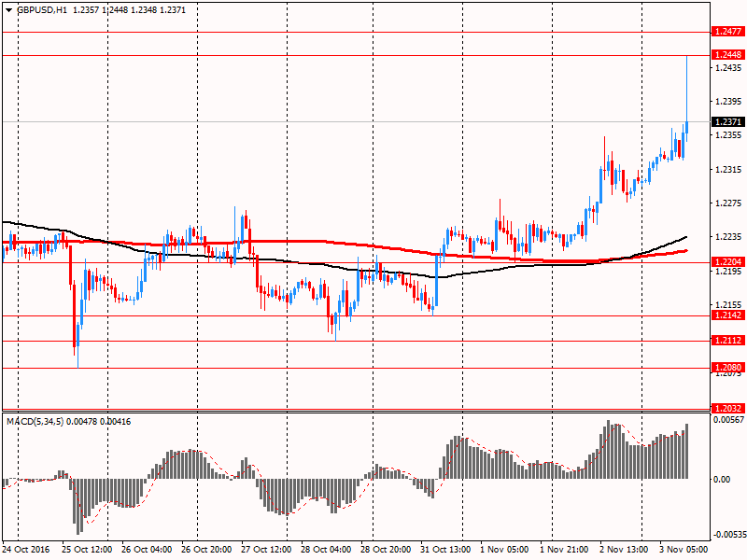
Task: Open the chart menu triangle beside GBPUSD
Action: point(9,10)
